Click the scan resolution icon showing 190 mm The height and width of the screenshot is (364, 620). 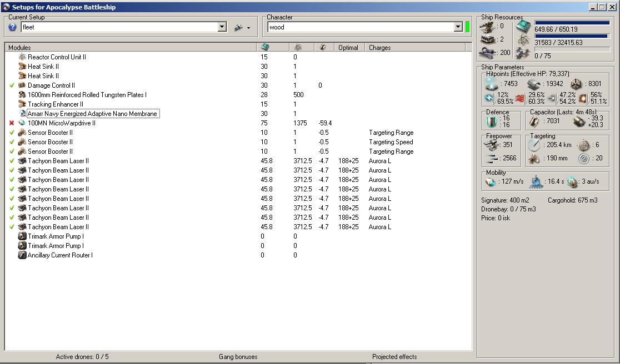[534, 159]
